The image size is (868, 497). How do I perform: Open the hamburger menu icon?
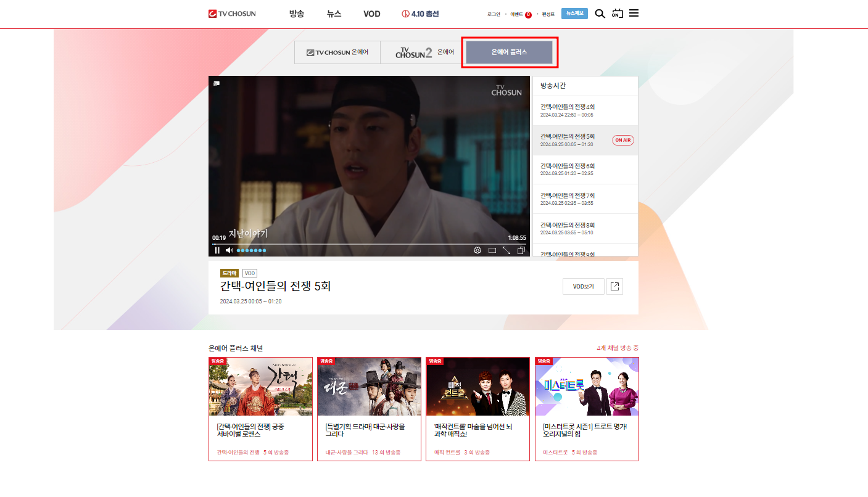pyautogui.click(x=634, y=14)
